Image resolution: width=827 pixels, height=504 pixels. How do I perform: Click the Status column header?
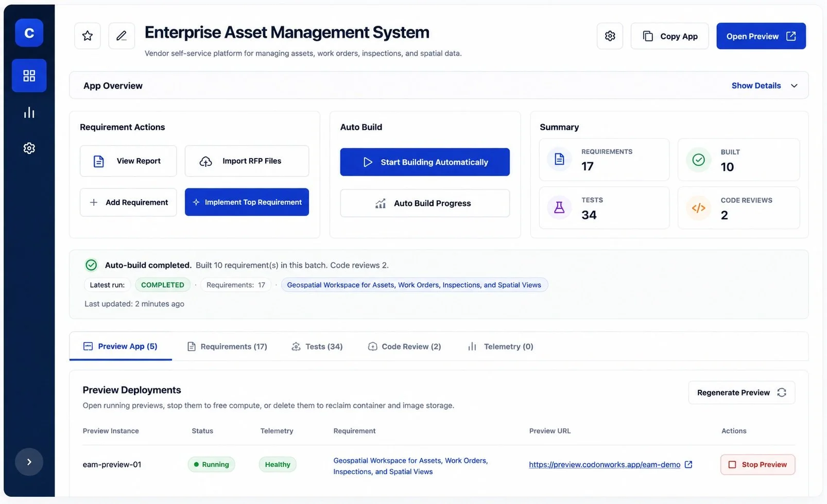click(x=202, y=431)
